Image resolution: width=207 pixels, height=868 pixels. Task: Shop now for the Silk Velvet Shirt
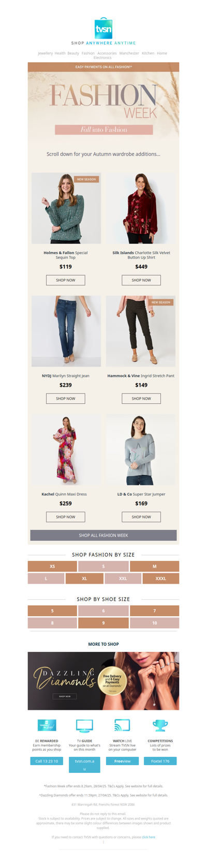coord(141,280)
